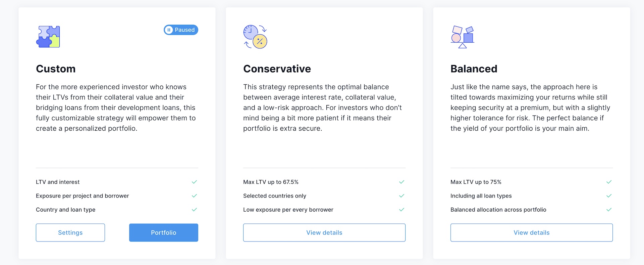Click checkmark next to Max LTV up to 75%
Screen dimensions: 644x265
[x=609, y=182]
